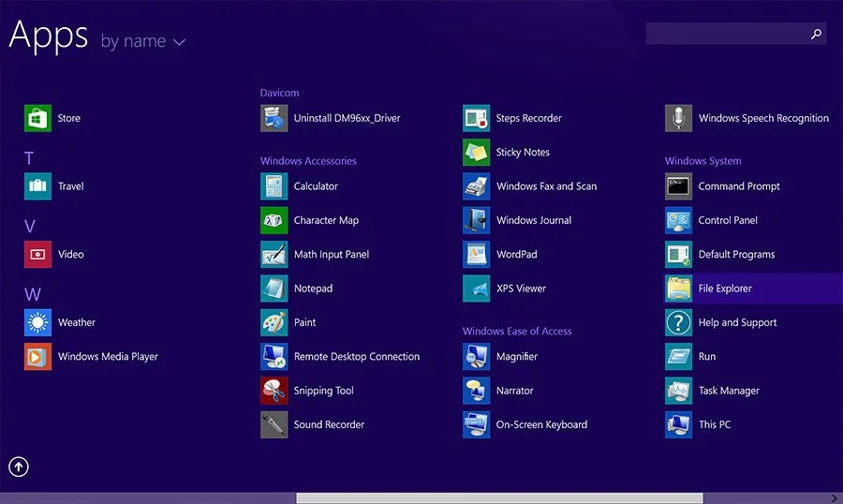Click the scrollbar right arrow

835,498
